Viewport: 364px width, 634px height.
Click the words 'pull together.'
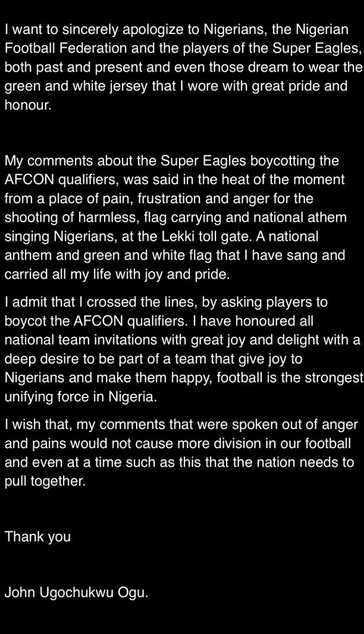click(x=45, y=481)
